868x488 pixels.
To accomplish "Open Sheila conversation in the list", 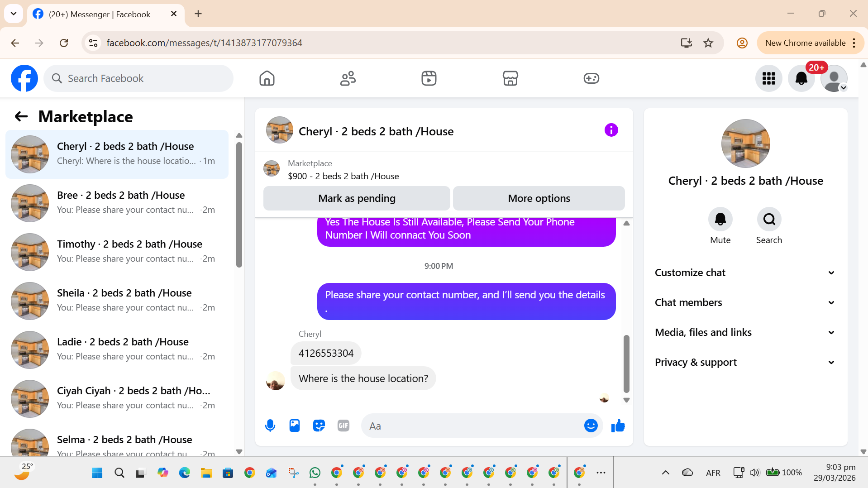I will coord(117,301).
